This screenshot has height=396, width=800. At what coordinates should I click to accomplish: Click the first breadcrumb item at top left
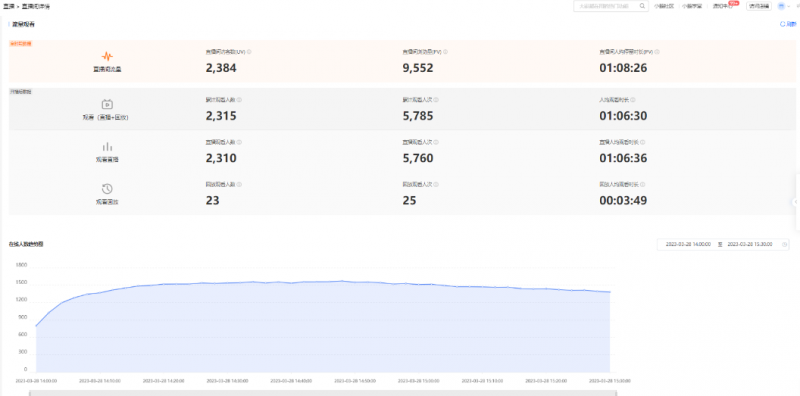[8, 6]
